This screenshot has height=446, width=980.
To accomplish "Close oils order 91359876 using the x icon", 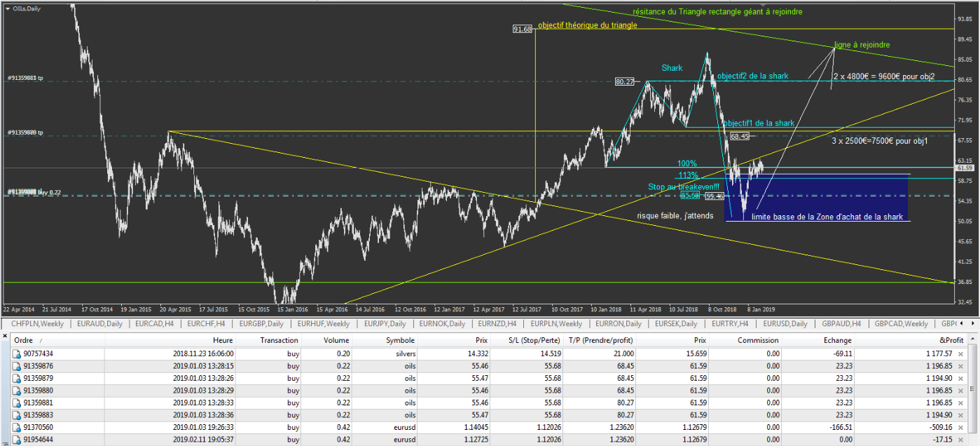I will point(960,366).
